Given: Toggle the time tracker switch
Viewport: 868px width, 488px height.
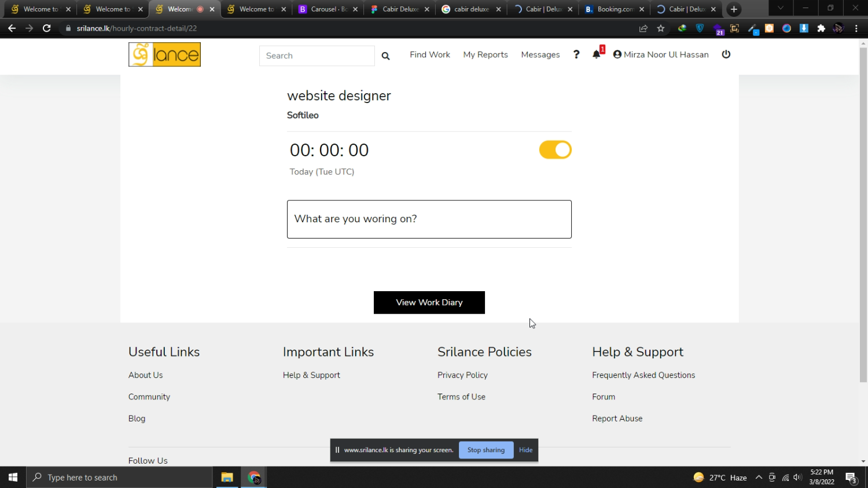Looking at the screenshot, I should tap(555, 150).
